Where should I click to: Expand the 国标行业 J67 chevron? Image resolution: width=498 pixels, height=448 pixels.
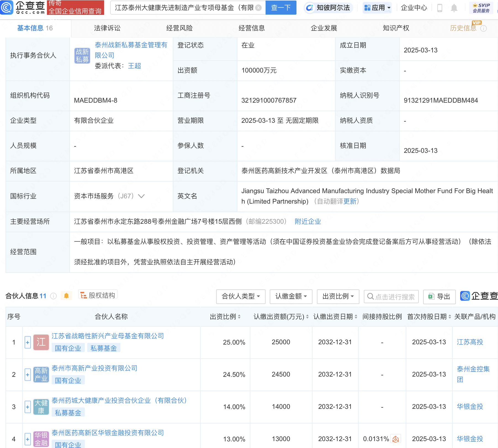coord(141,196)
